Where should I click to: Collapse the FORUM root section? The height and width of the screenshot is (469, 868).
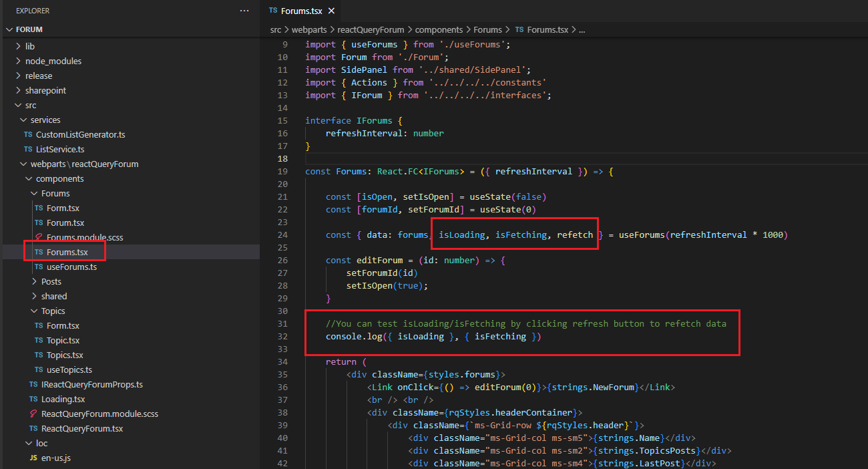[x=9, y=29]
